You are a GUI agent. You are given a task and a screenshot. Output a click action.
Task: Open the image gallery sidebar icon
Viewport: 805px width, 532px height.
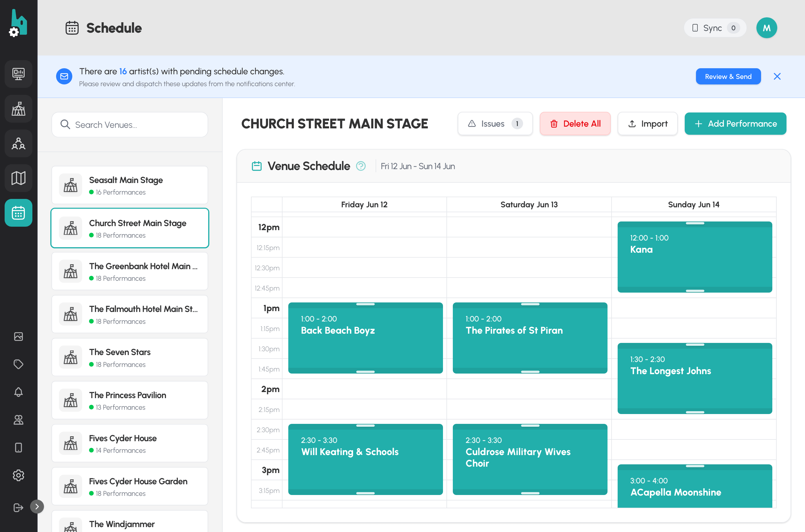click(18, 337)
